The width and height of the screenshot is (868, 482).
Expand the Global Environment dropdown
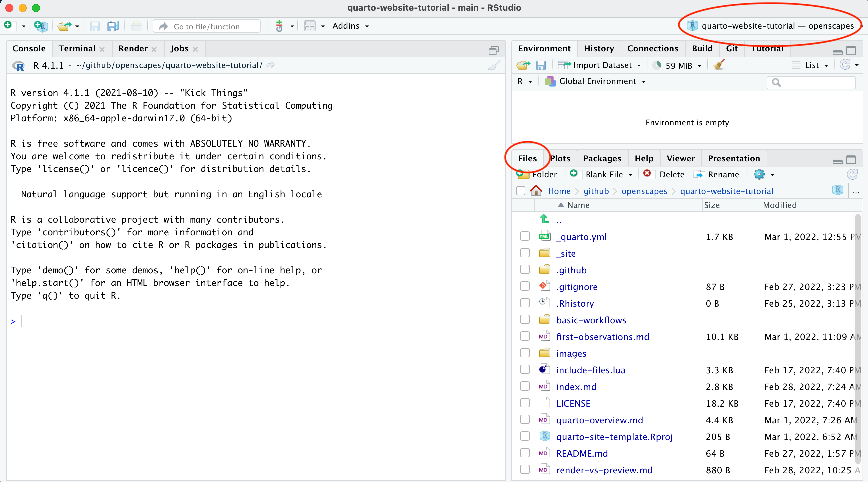pos(597,81)
